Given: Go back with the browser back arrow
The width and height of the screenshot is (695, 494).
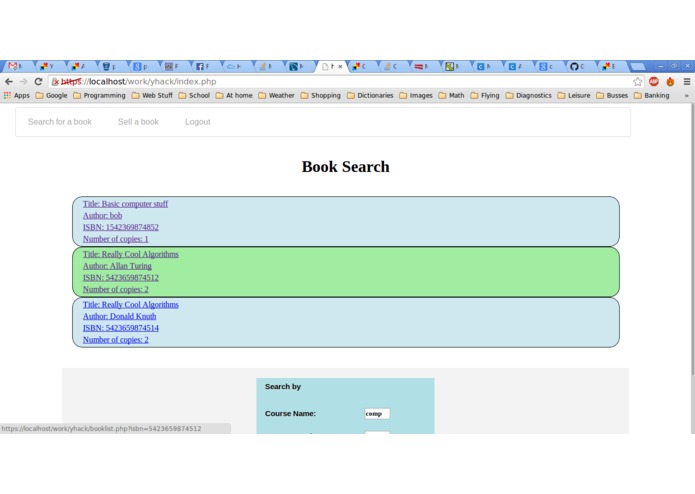Looking at the screenshot, I should (9, 82).
